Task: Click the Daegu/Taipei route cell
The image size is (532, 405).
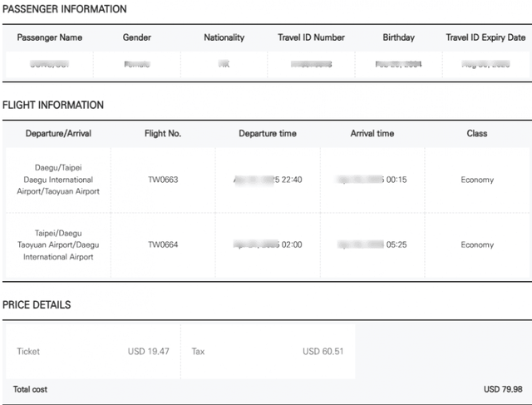Action: pyautogui.click(x=58, y=180)
